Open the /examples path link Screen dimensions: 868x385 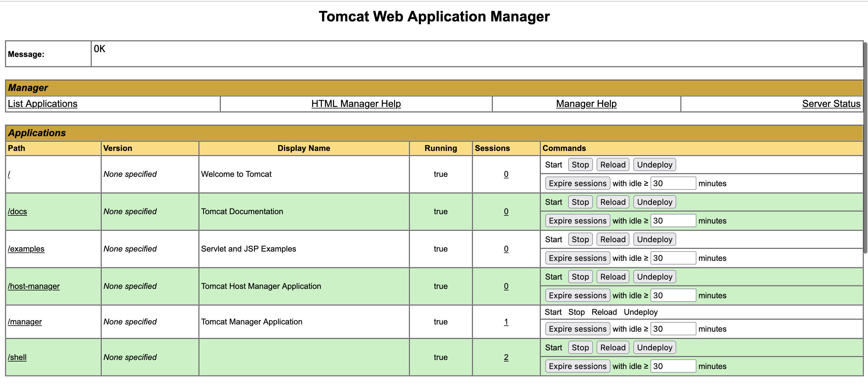[x=26, y=249]
